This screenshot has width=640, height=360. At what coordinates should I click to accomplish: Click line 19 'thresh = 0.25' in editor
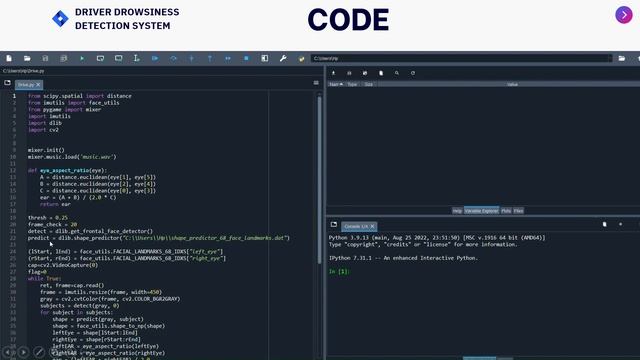(48, 218)
